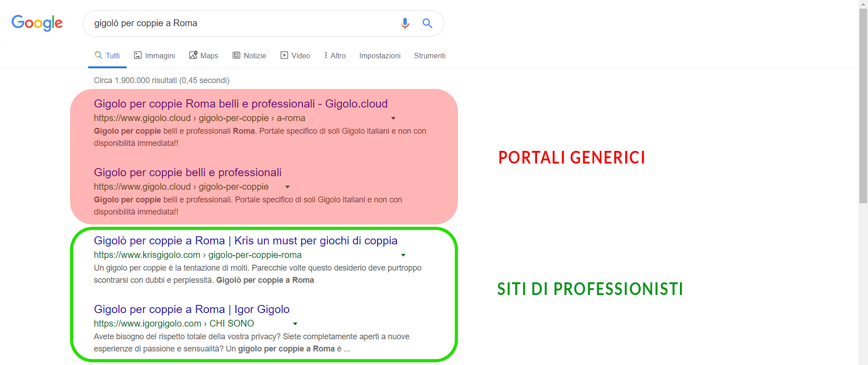Screen dimensions: 868x365
Task: Start voice search with microphone icon
Action: point(405,23)
